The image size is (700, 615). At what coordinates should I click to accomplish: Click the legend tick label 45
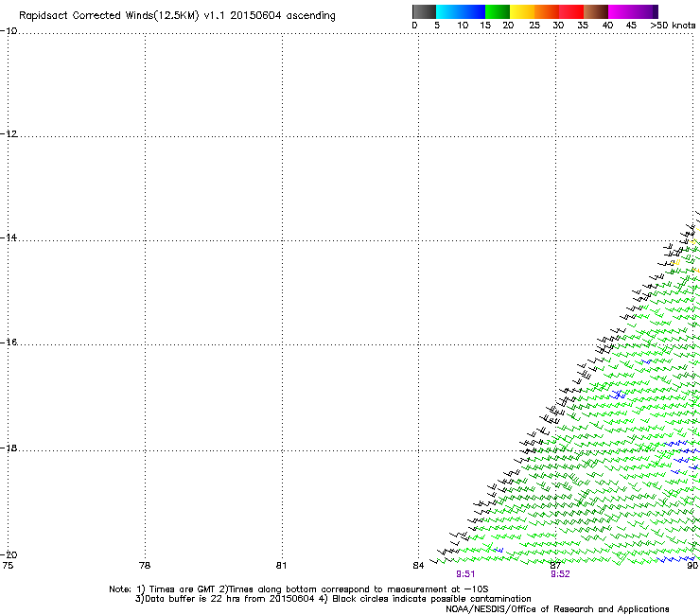pyautogui.click(x=631, y=26)
